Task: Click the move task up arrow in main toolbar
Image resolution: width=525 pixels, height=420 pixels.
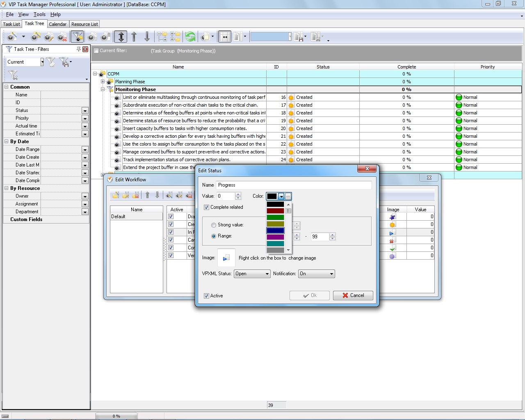Action: coord(134,37)
